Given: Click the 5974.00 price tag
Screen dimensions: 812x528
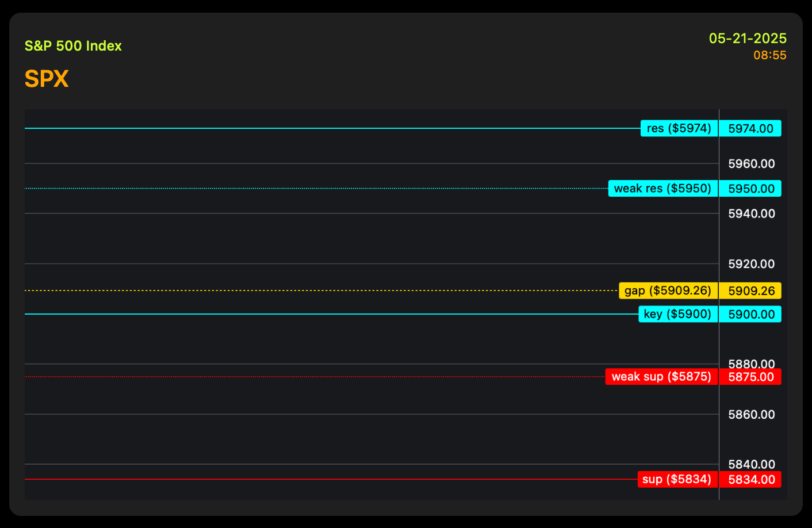Looking at the screenshot, I should tap(750, 128).
